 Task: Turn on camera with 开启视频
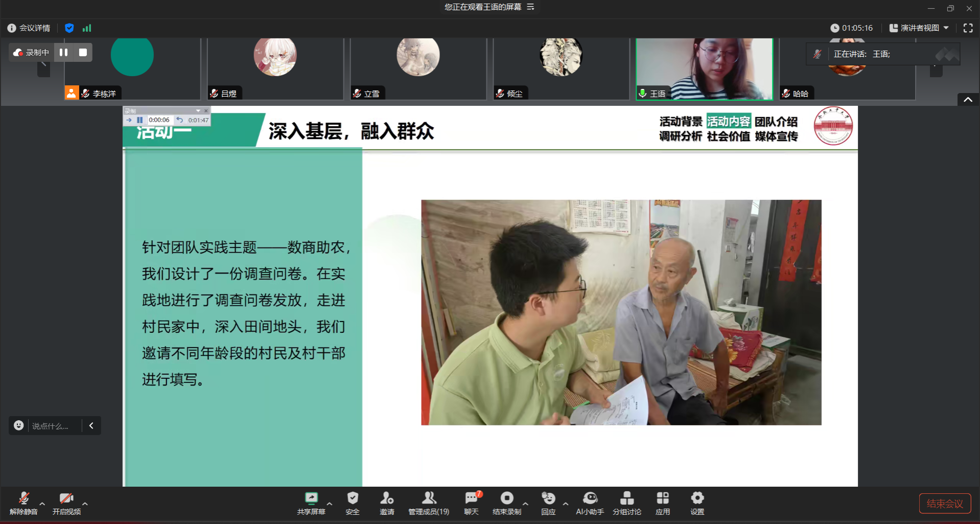point(66,503)
